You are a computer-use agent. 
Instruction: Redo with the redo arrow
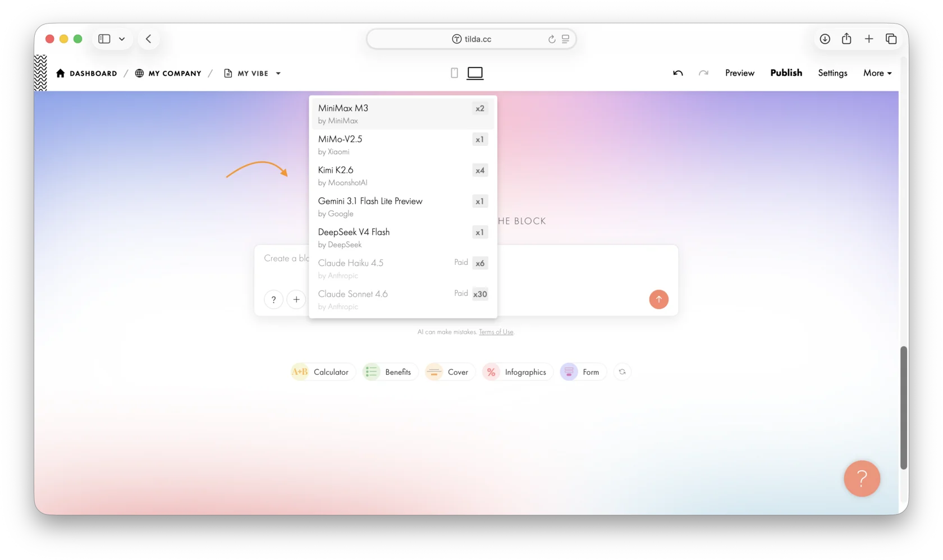click(703, 73)
